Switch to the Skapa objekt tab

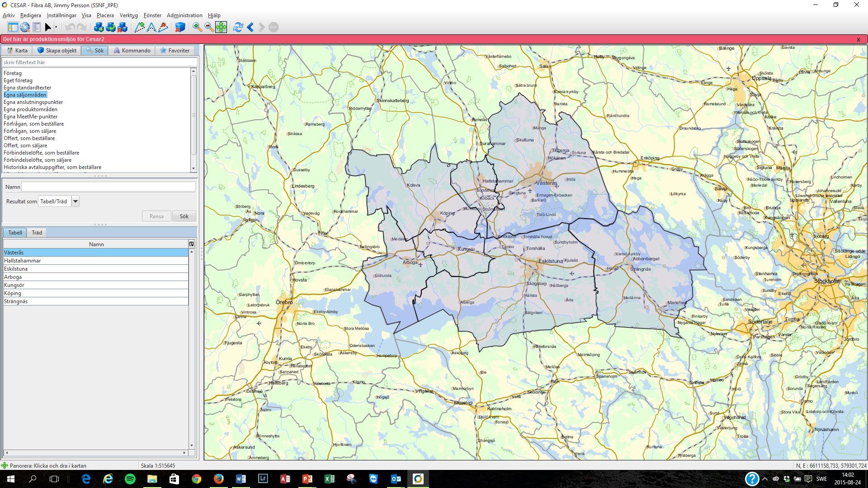tap(57, 51)
